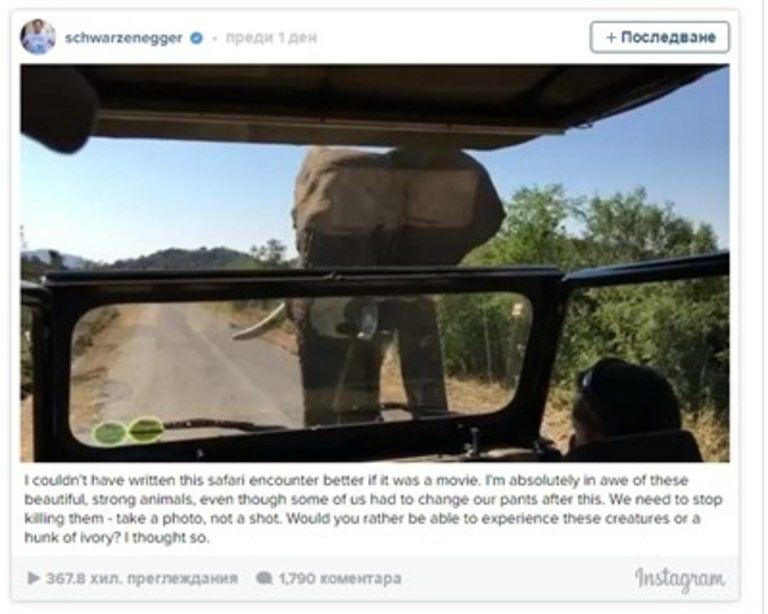Open the 1,790 коментара comments link
The image size is (768, 614).
(339, 578)
